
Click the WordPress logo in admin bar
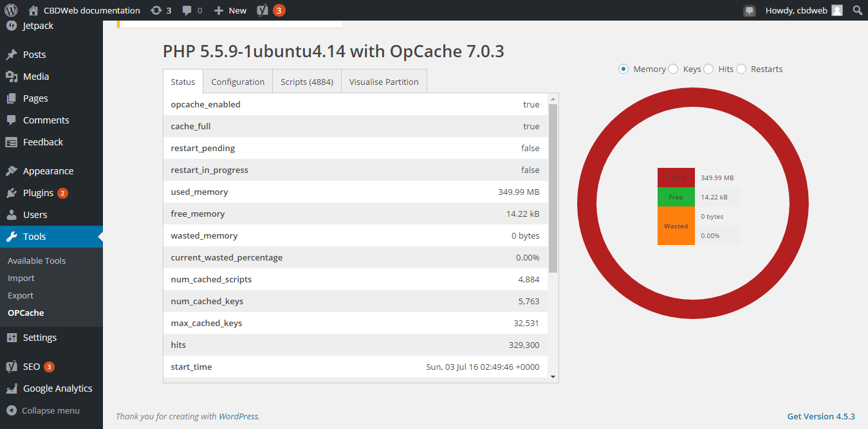[11, 10]
